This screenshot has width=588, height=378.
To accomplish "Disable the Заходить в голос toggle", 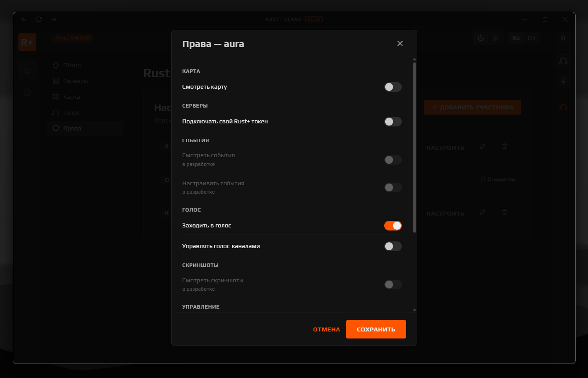I will pos(393,226).
